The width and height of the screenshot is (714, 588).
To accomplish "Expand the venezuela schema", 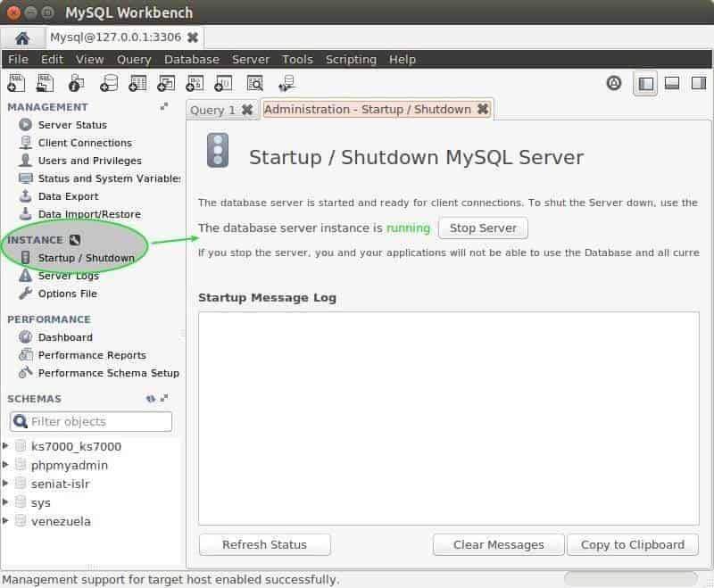I will click(x=5, y=521).
